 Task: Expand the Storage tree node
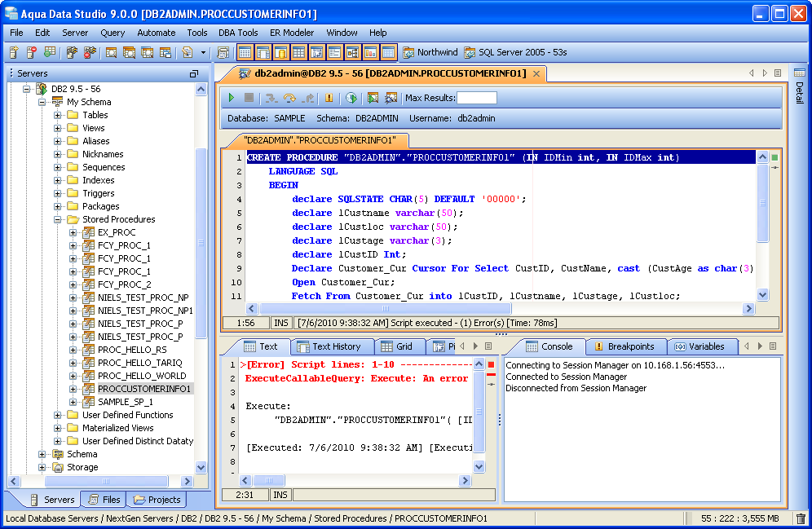point(42,467)
